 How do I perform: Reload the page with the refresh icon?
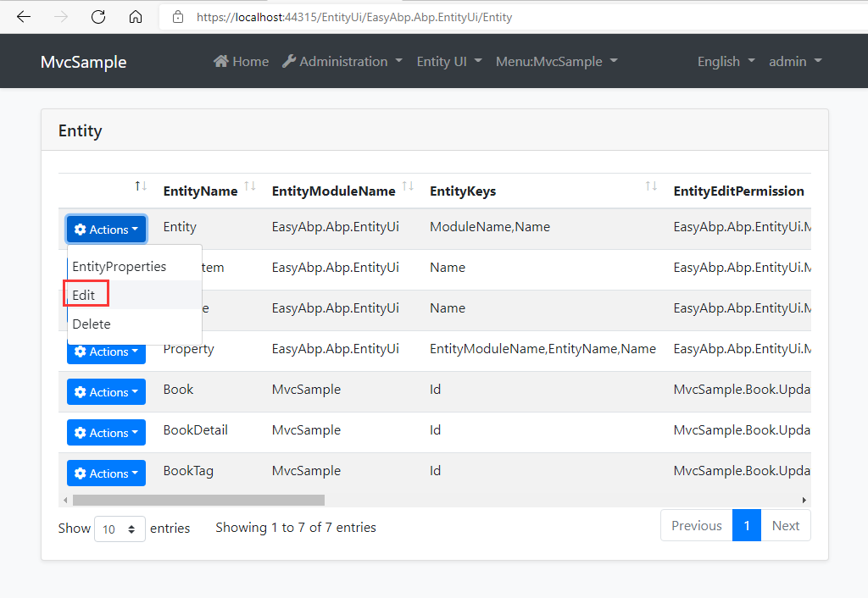pyautogui.click(x=97, y=16)
